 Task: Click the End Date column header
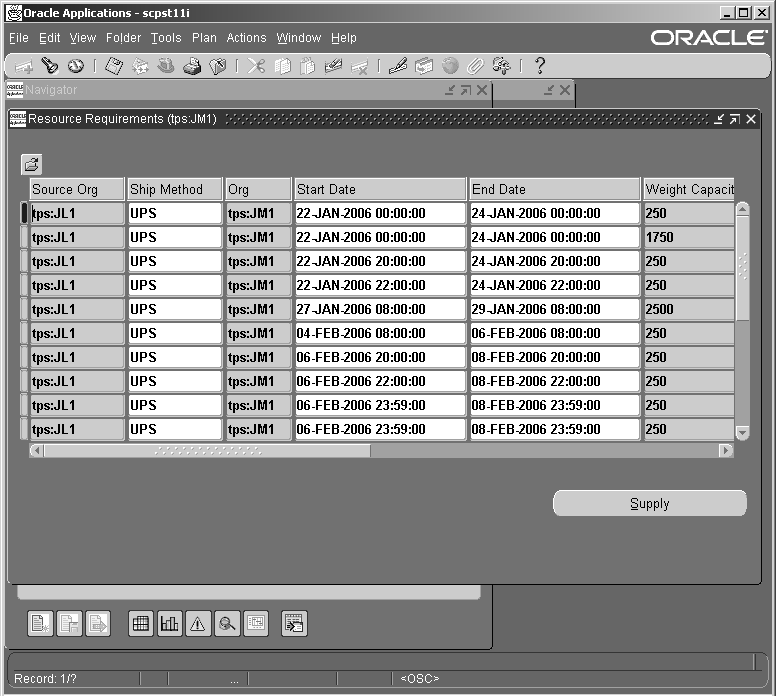[x=555, y=189]
